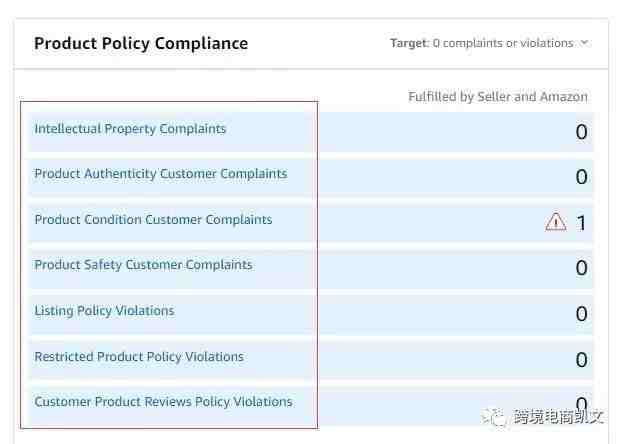Click the Target: 0 complaints or violations text
This screenshot has width=623, height=444.
tap(482, 43)
